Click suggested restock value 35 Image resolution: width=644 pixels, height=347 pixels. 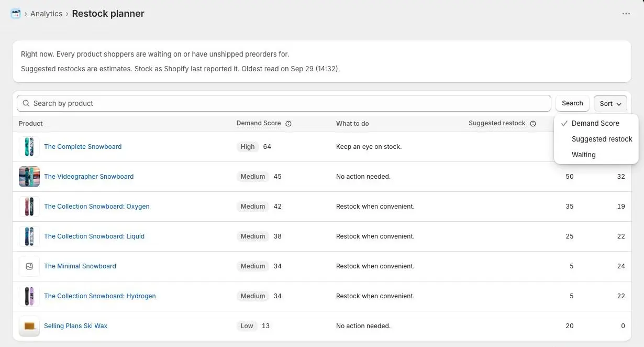570,207
